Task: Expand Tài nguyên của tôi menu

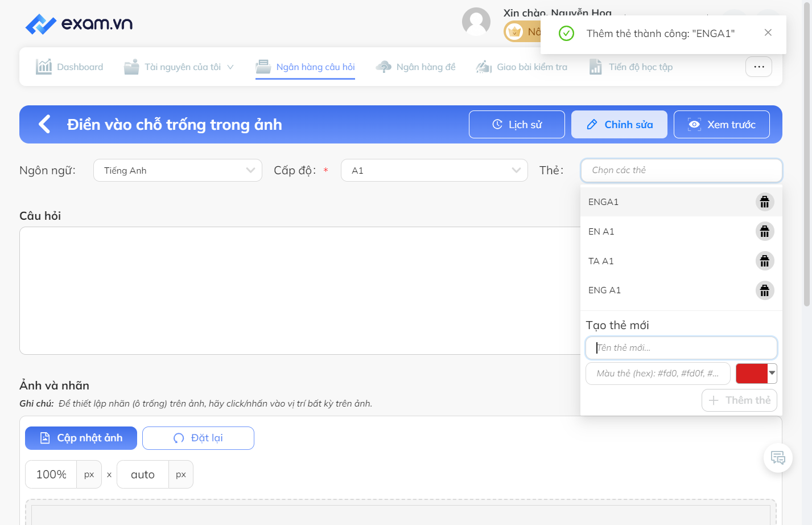Action: [179, 67]
